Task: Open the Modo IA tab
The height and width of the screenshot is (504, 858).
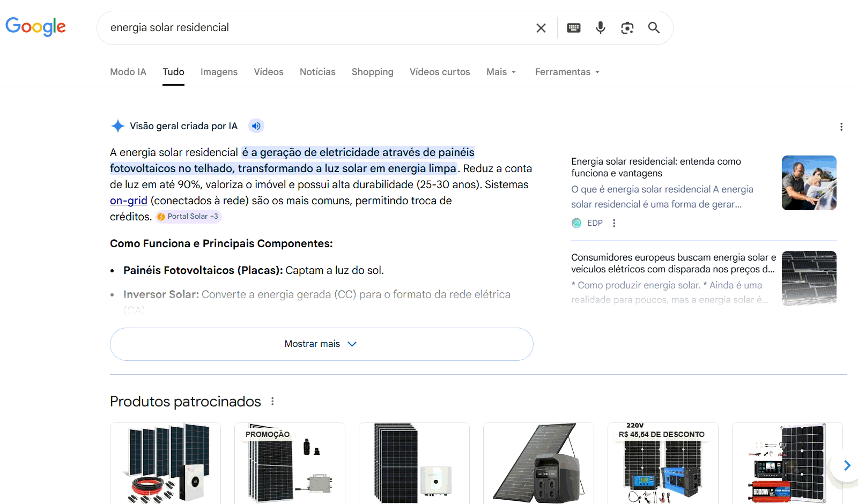Action: click(x=128, y=71)
